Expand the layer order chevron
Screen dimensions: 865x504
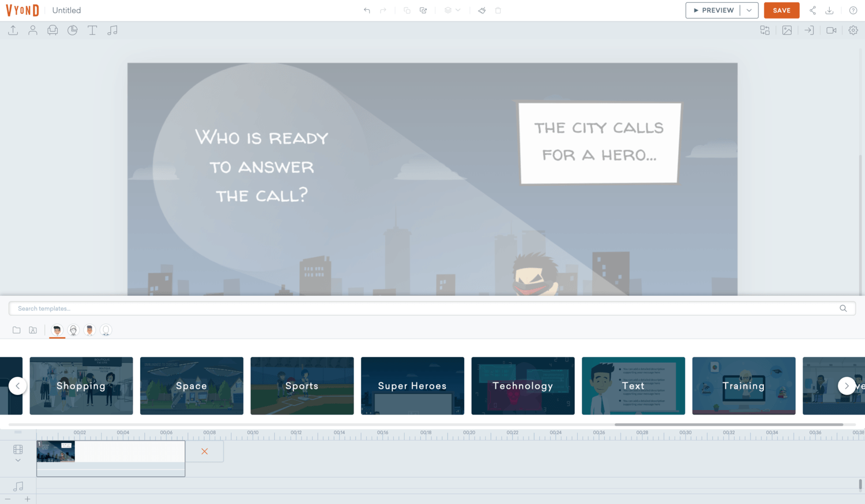pos(458,10)
